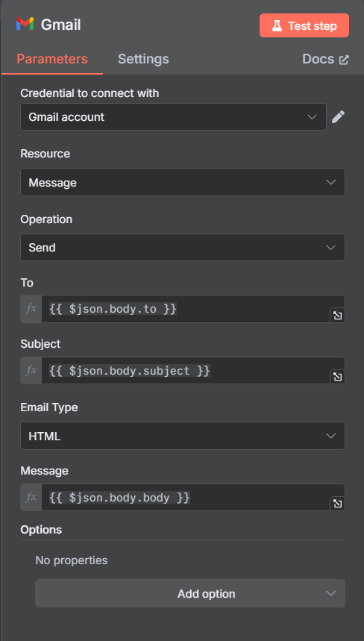Expand the Resource dropdown showing Message
The height and width of the screenshot is (641, 364).
coord(183,182)
